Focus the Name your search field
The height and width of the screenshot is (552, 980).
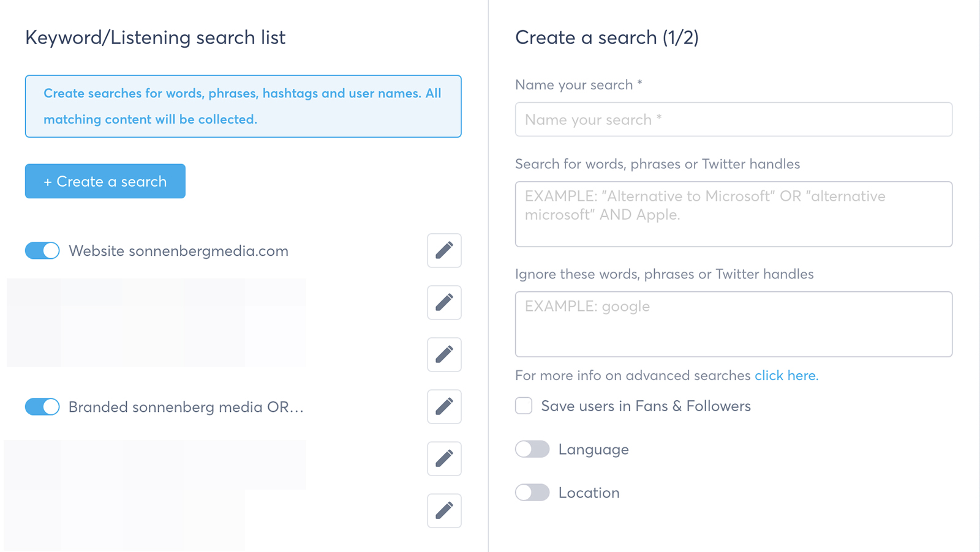734,119
